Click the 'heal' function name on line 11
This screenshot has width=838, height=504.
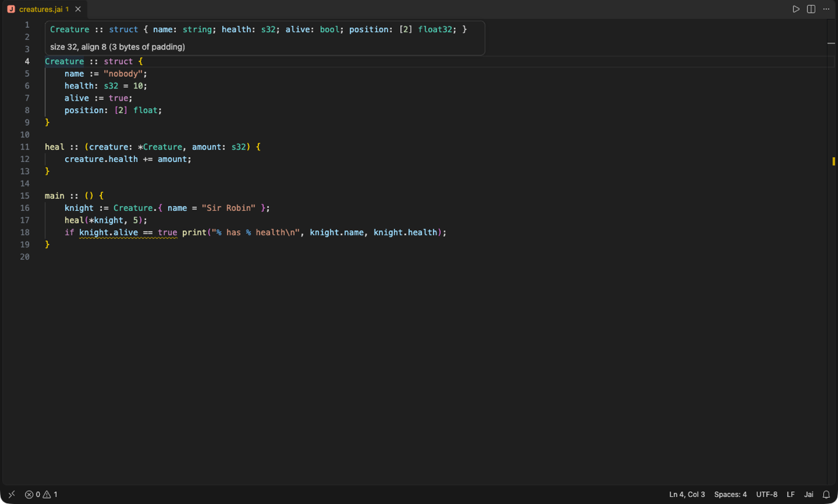pyautogui.click(x=54, y=147)
